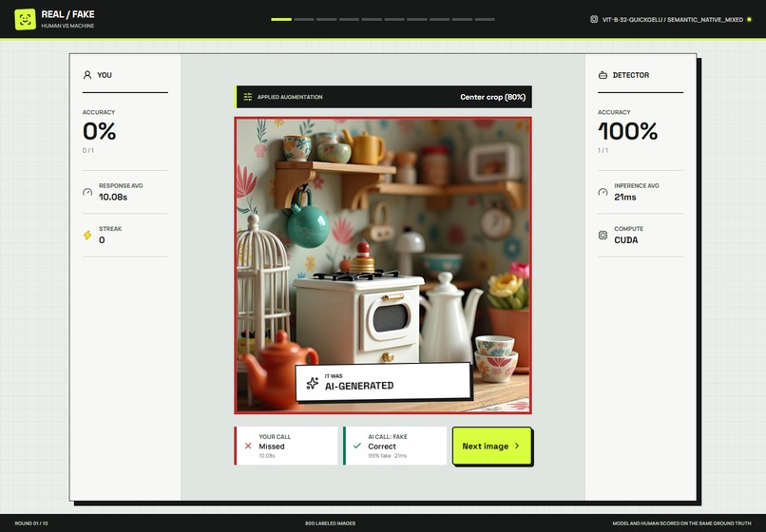Click the AI Call Correct result card
The image size is (766, 532).
[x=394, y=446]
